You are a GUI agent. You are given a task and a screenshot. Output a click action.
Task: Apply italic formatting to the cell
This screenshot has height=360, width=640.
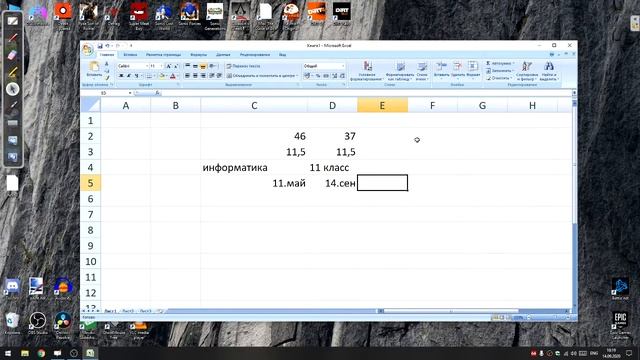129,76
